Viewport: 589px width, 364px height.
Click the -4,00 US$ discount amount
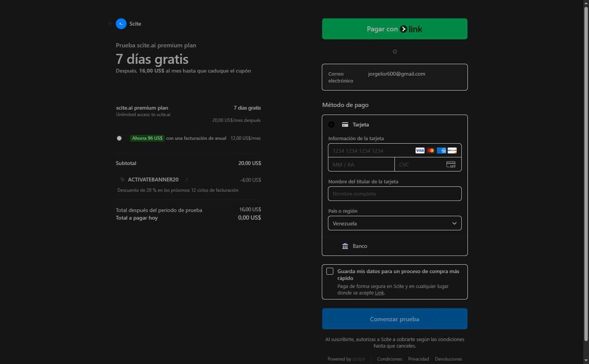click(250, 180)
